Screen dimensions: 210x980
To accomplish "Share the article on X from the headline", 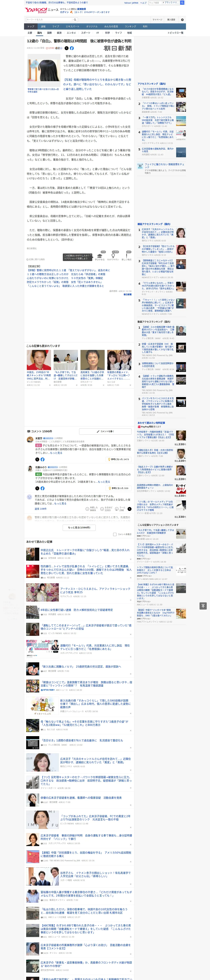I will pos(66,48).
